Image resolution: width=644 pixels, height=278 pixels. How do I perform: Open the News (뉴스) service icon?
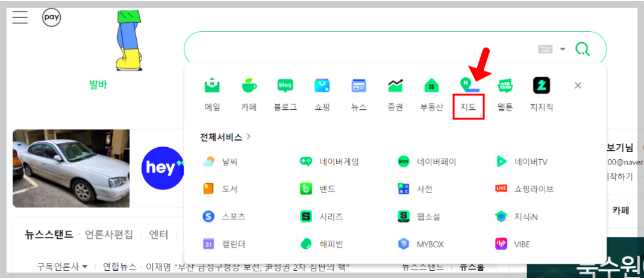358,86
